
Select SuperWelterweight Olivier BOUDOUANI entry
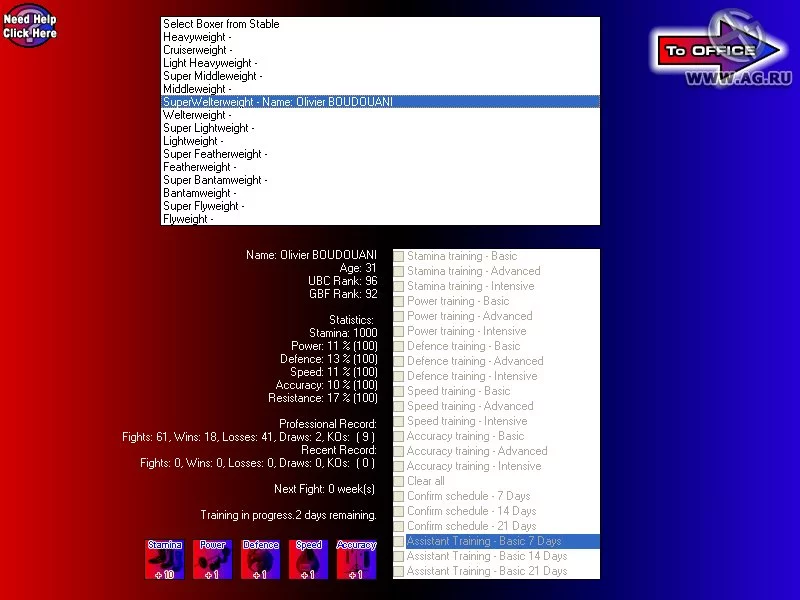point(380,102)
